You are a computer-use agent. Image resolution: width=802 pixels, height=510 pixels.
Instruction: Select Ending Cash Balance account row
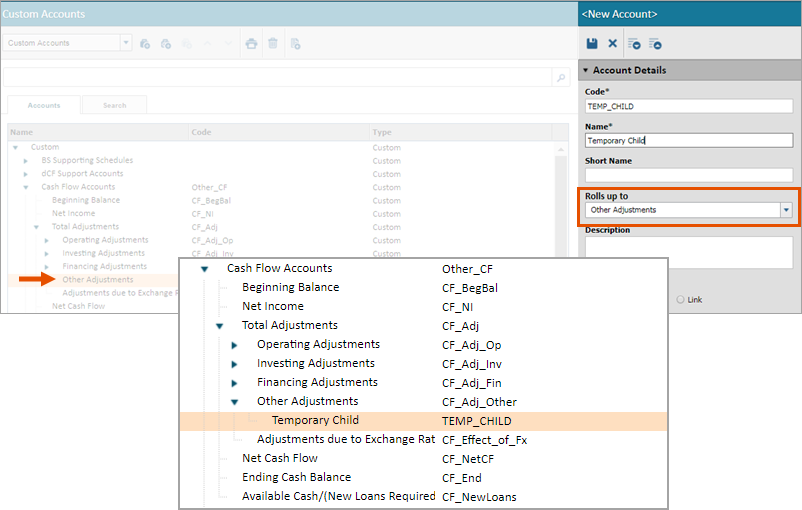click(424, 478)
